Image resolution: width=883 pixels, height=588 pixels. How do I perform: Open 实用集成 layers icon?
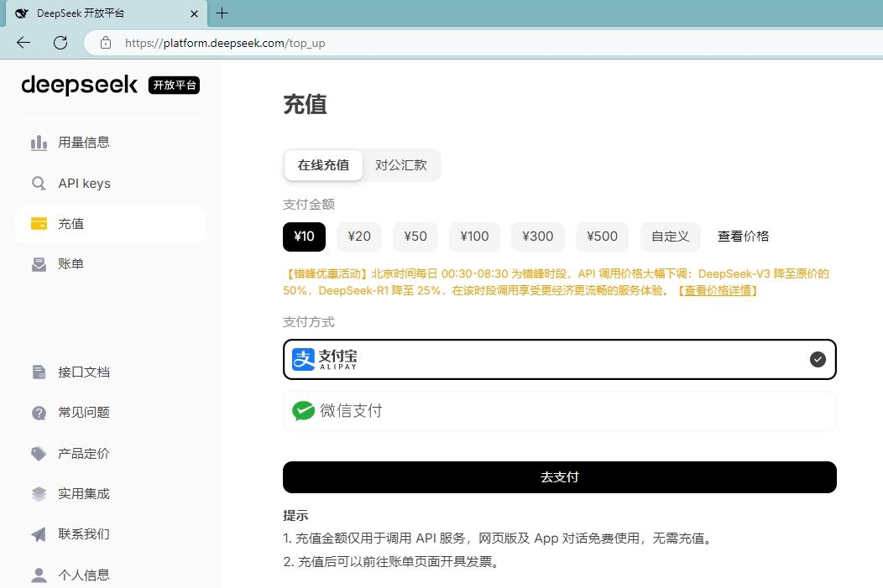coord(39,494)
